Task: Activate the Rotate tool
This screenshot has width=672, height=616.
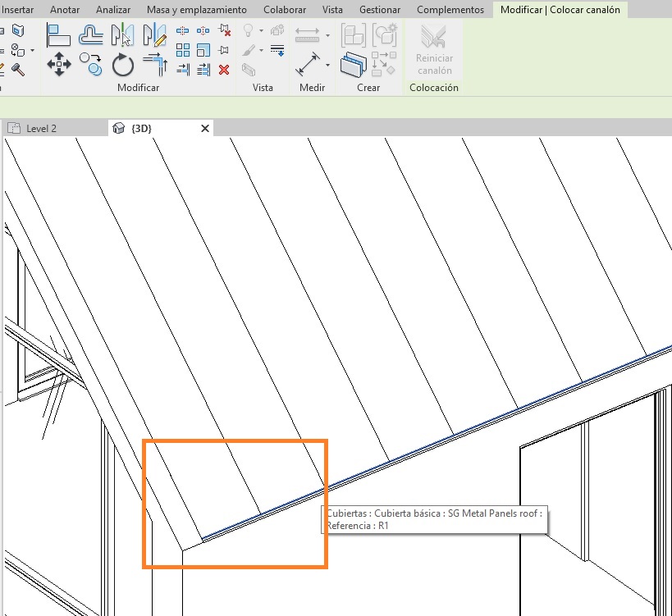Action: tap(122, 63)
